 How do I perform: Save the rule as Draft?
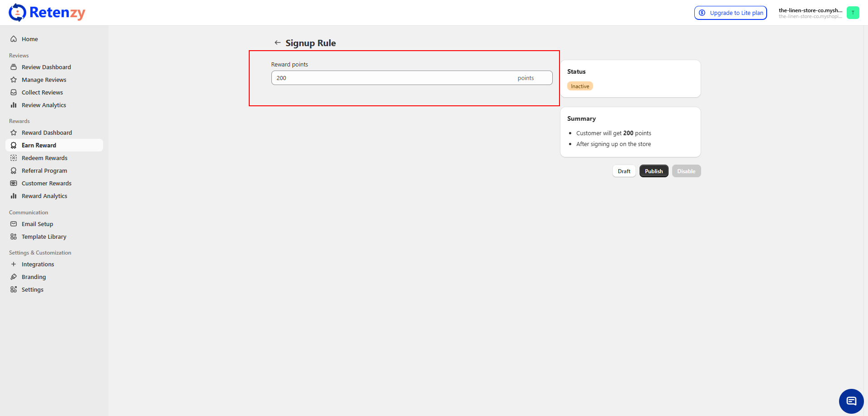(624, 171)
